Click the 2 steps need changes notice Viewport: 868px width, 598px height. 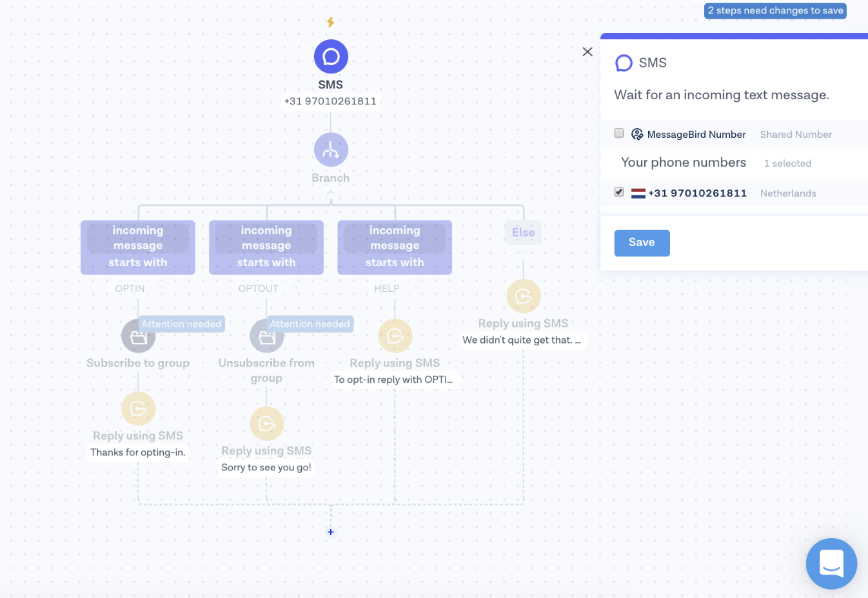(x=775, y=11)
